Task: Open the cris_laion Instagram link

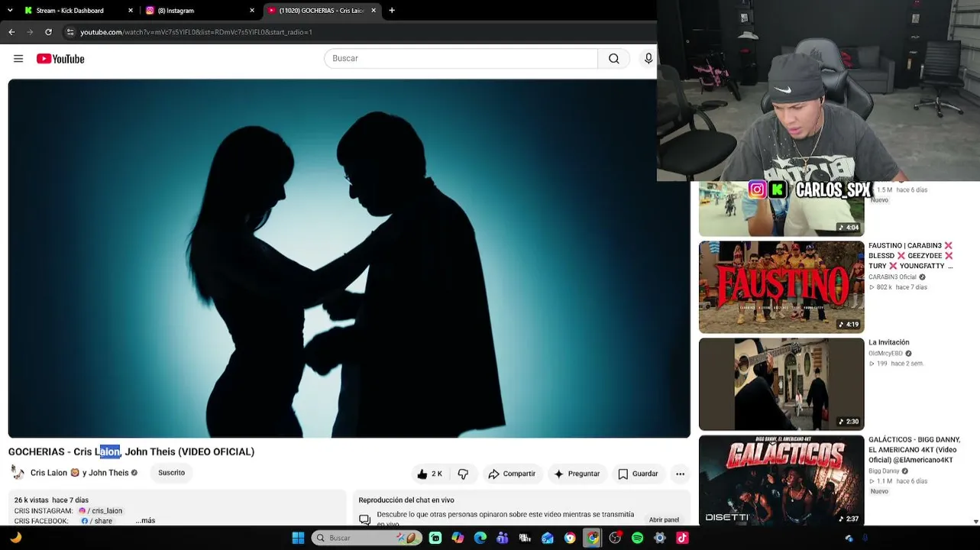Action: (x=101, y=511)
